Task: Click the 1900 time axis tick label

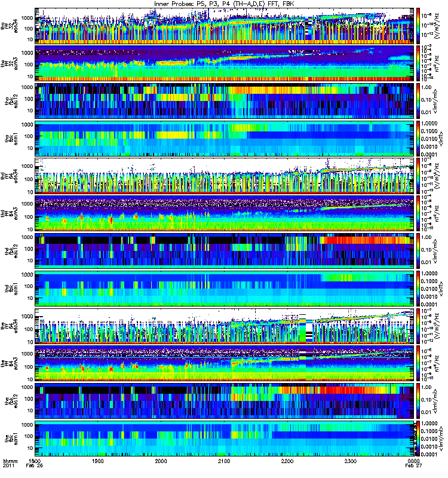Action: point(98,461)
